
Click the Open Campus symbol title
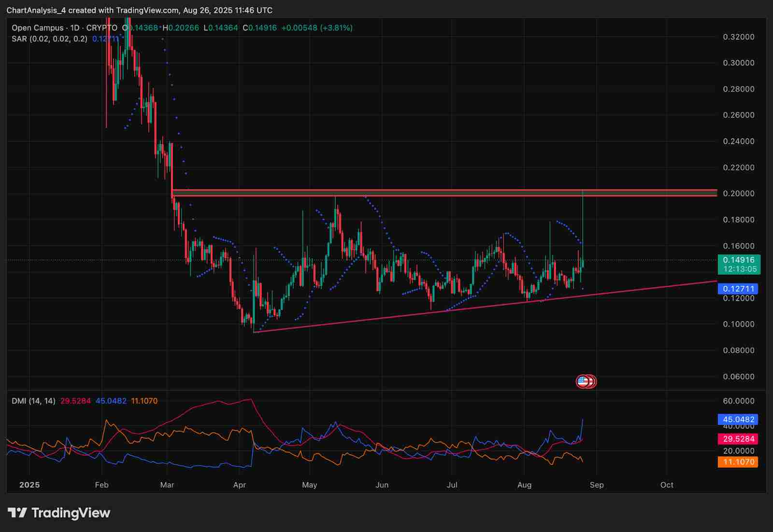[37, 28]
